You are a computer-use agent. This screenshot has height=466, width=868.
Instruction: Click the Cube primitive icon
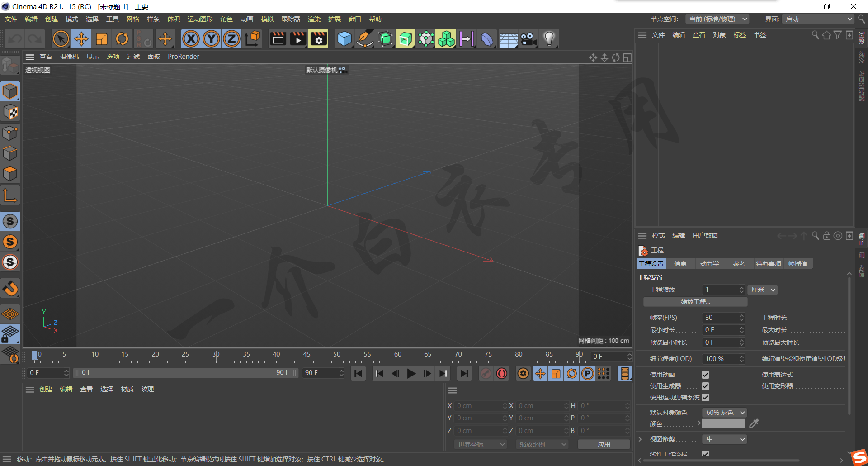(x=344, y=39)
